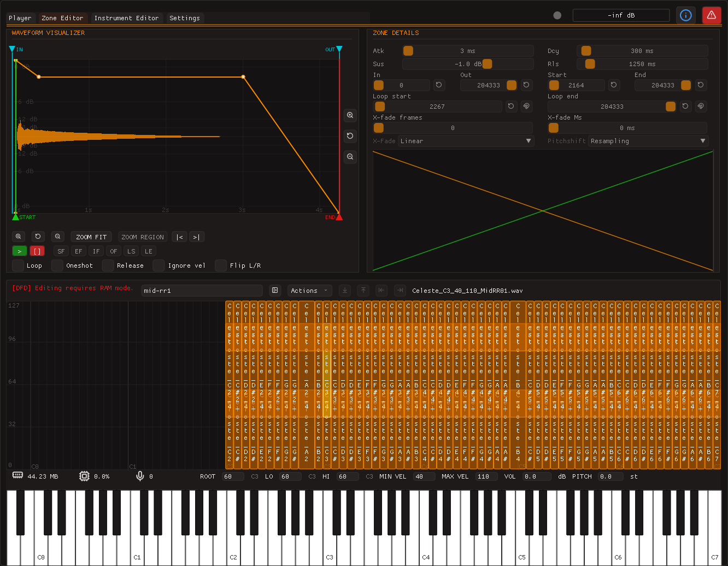Click the extend-right arrow icon near filename
728x566 pixels.
[400, 291]
